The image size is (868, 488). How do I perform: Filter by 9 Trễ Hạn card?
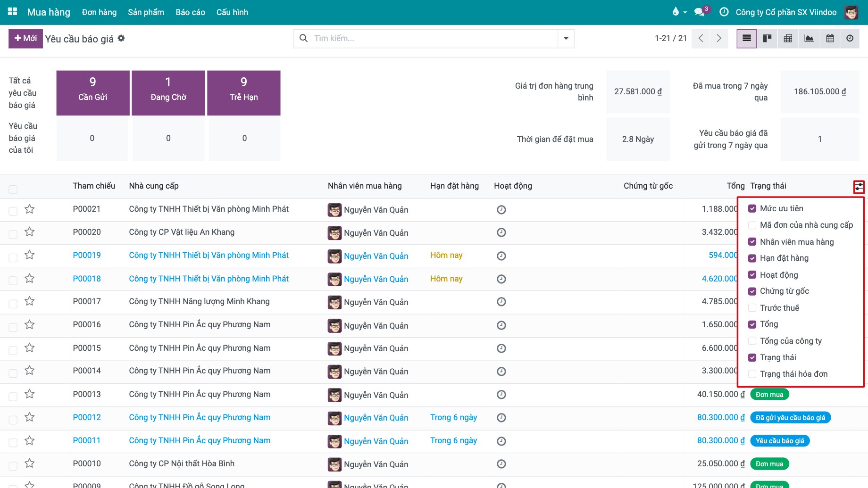244,93
